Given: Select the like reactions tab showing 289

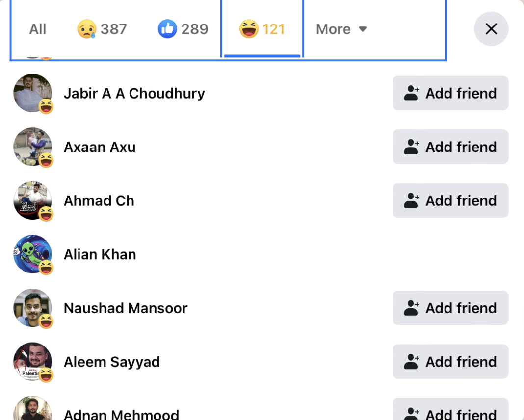Looking at the screenshot, I should (x=183, y=29).
